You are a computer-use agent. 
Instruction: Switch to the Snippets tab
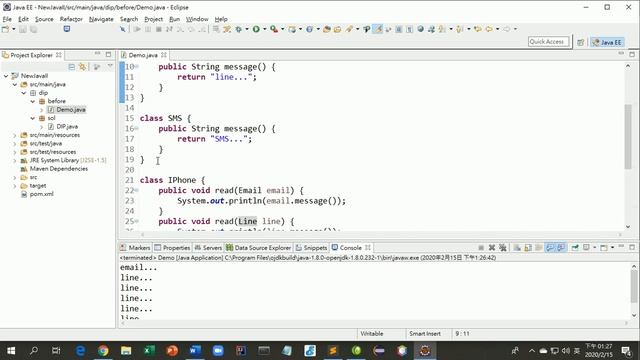pos(311,248)
